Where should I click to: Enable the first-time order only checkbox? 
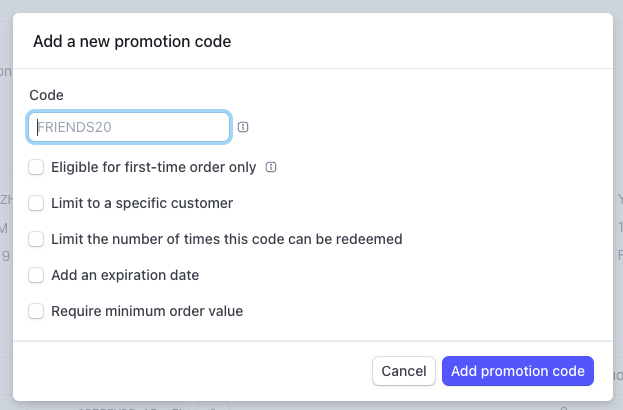coord(36,167)
